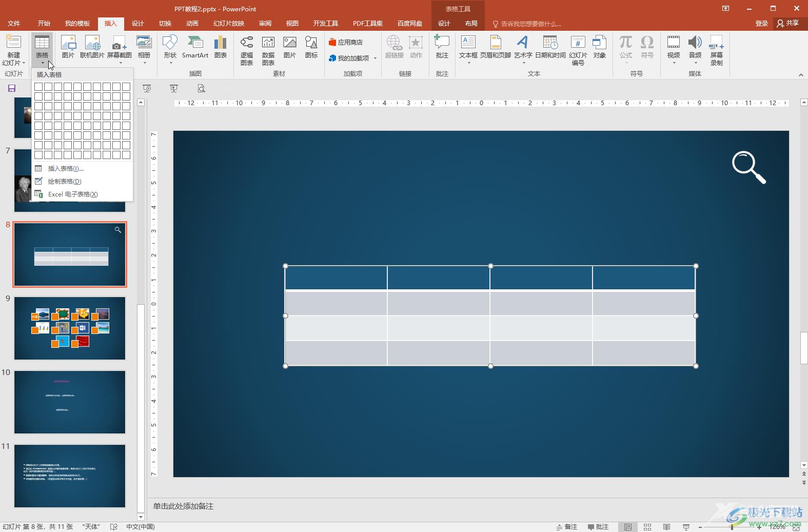Viewport: 808px width, 532px height.
Task: Expand the Screenshot dropdown arrow
Action: click(x=120, y=63)
